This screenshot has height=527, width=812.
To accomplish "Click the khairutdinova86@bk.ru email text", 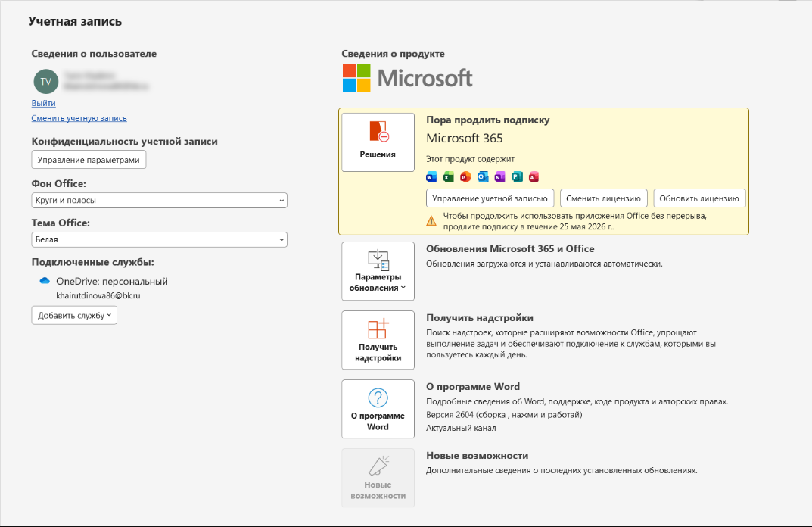I will click(x=98, y=295).
